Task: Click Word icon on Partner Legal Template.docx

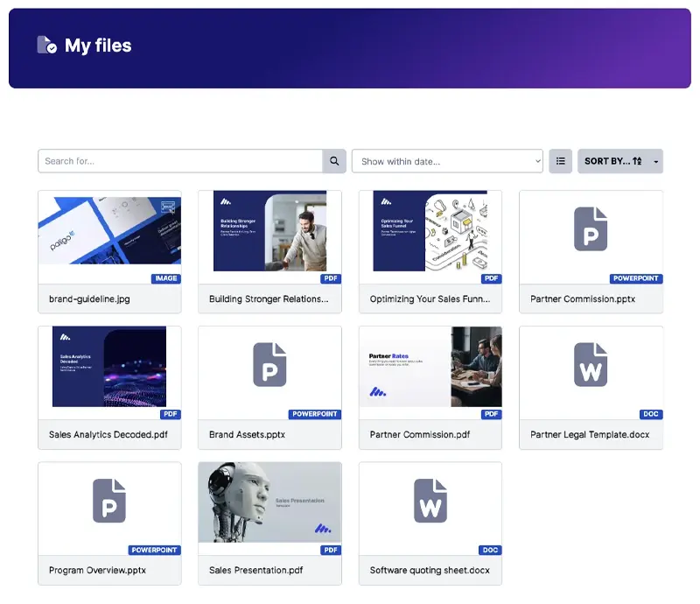Action: point(591,365)
